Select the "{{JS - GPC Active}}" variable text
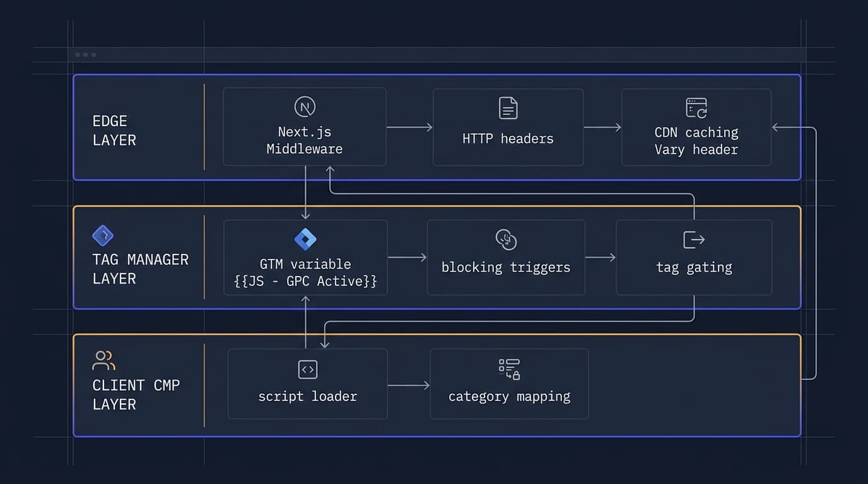The image size is (868, 484). 305,281
